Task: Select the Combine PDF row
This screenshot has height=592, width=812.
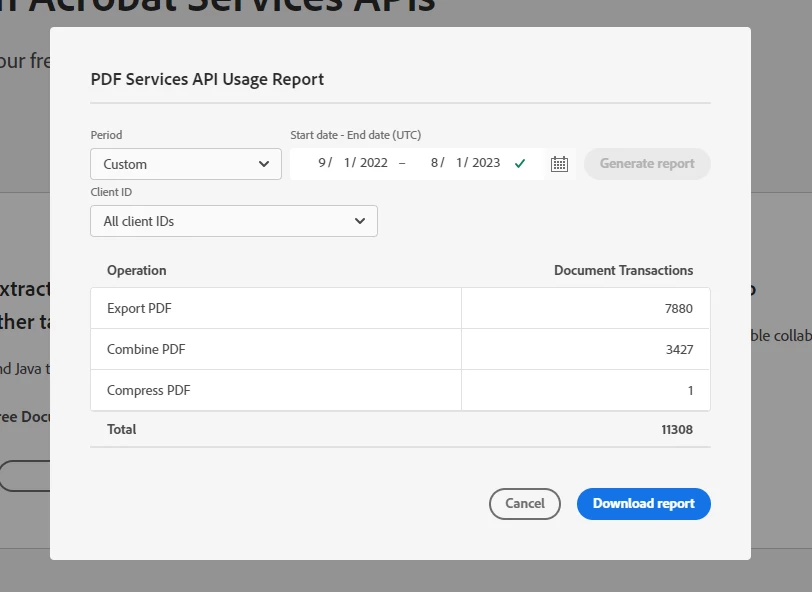Action: pos(400,349)
